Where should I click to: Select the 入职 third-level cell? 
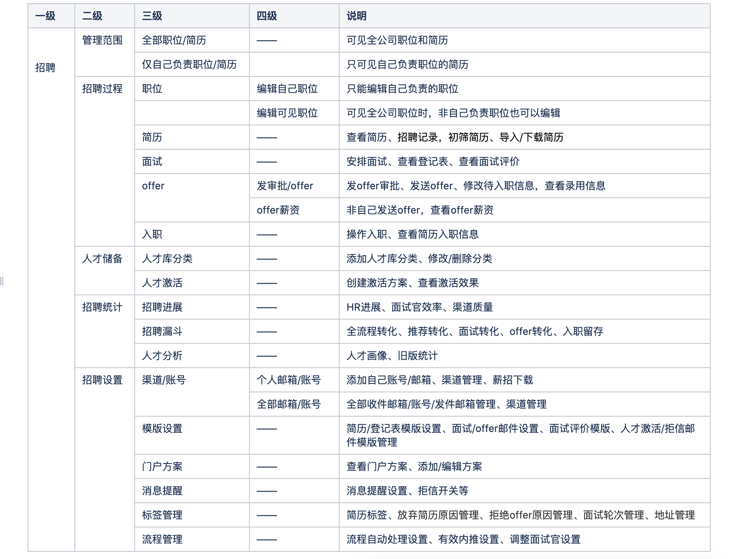coord(192,235)
